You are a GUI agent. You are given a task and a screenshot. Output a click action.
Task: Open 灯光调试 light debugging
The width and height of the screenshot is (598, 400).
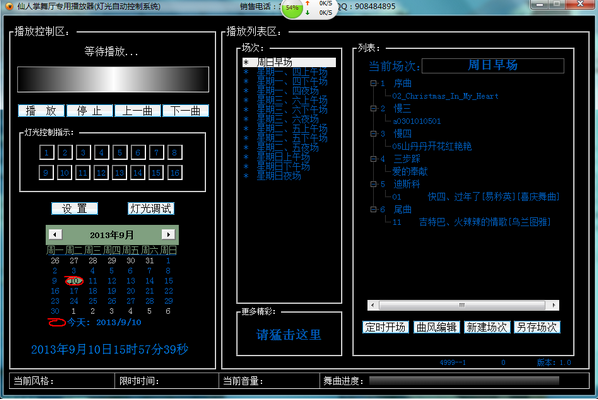point(151,209)
